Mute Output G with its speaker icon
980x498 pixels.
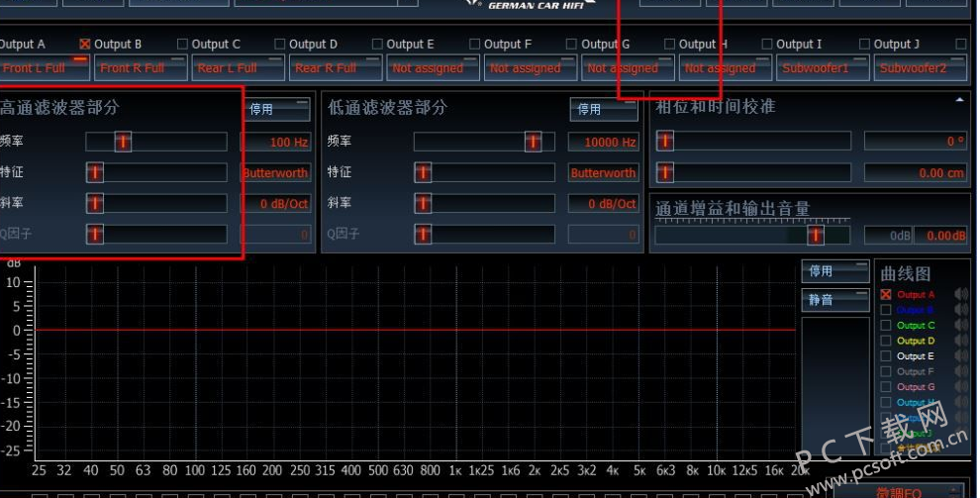tap(961, 387)
